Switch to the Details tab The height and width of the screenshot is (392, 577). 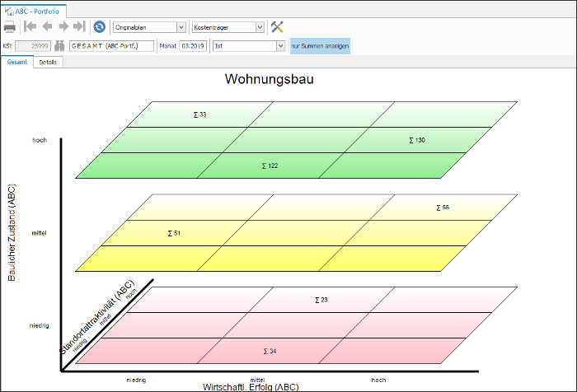(48, 62)
